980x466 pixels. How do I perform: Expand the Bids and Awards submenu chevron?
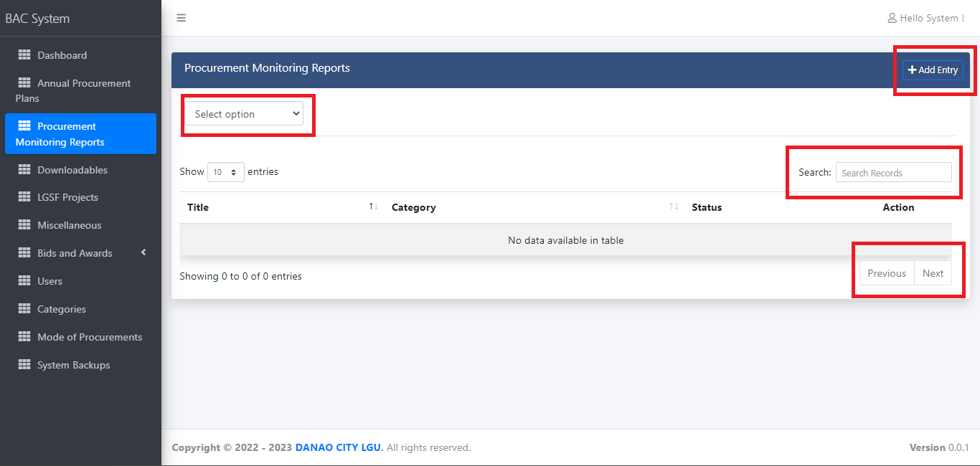[143, 252]
